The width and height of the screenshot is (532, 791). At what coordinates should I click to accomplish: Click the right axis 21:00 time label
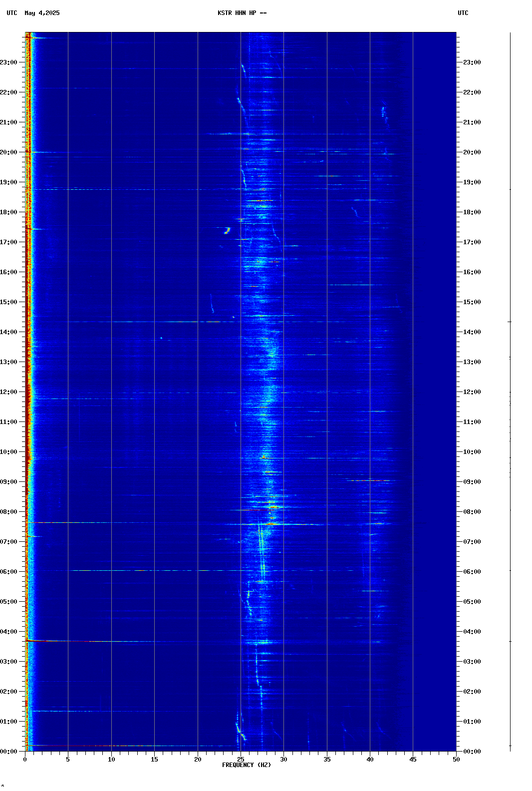tap(472, 122)
